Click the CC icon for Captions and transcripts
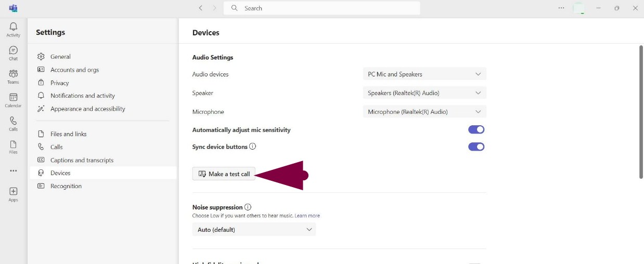644x264 pixels. pyautogui.click(x=41, y=160)
